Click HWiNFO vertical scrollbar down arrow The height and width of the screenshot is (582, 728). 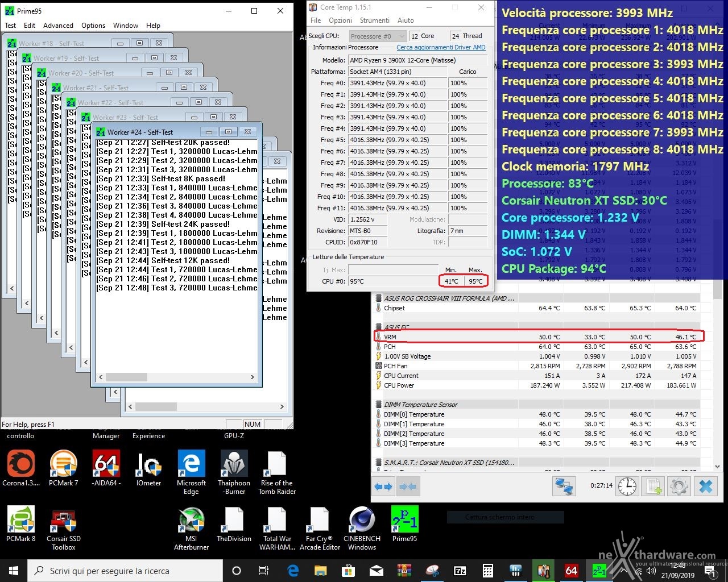click(717, 467)
